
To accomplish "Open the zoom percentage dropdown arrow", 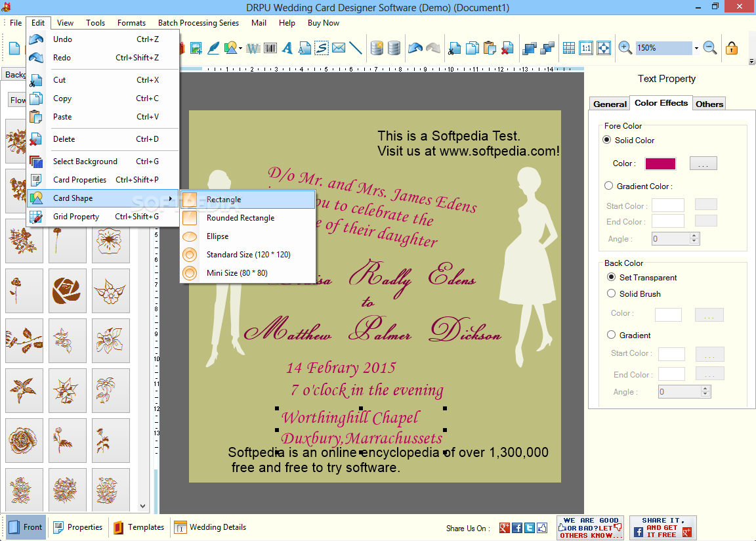I will [x=696, y=48].
